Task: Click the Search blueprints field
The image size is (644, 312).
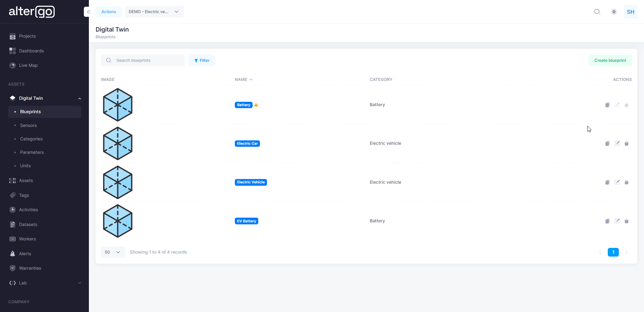Action: click(x=148, y=60)
